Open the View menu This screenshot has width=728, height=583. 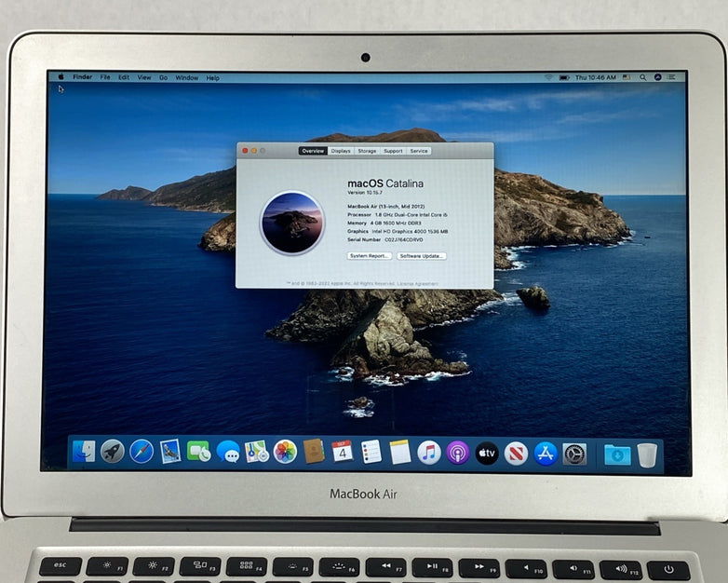(144, 77)
